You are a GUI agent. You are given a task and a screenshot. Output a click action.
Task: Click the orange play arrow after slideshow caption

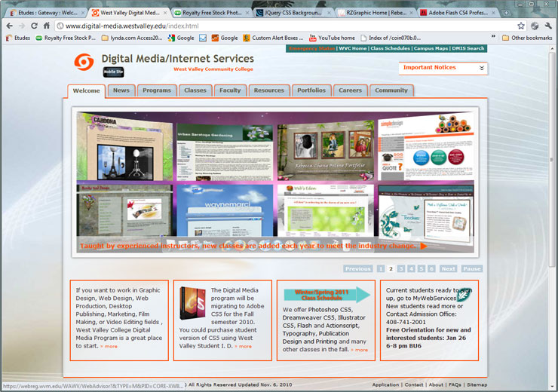[x=424, y=246]
